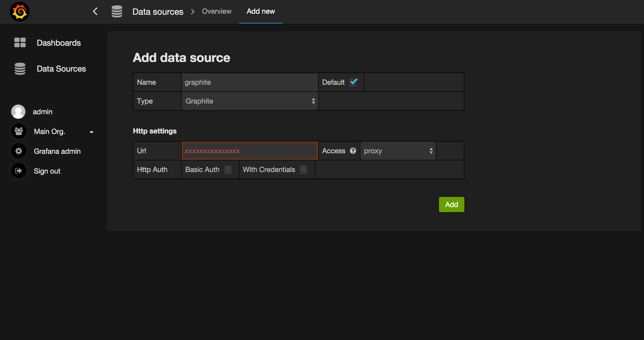Toggle the Default checkbox
Image resolution: width=644 pixels, height=340 pixels.
(353, 82)
